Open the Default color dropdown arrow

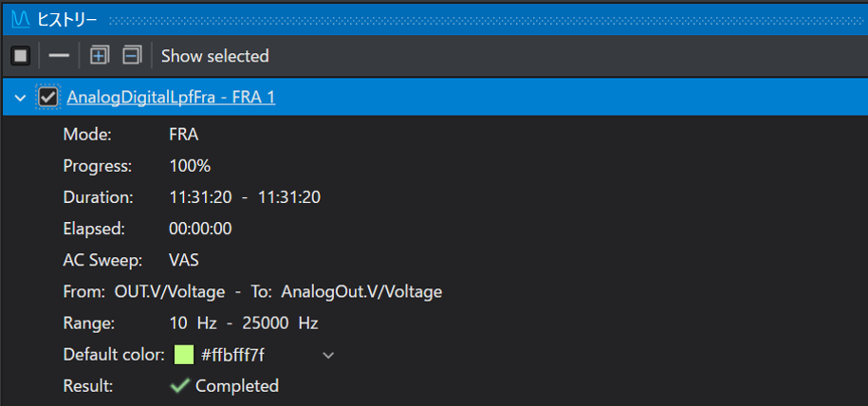click(x=328, y=355)
